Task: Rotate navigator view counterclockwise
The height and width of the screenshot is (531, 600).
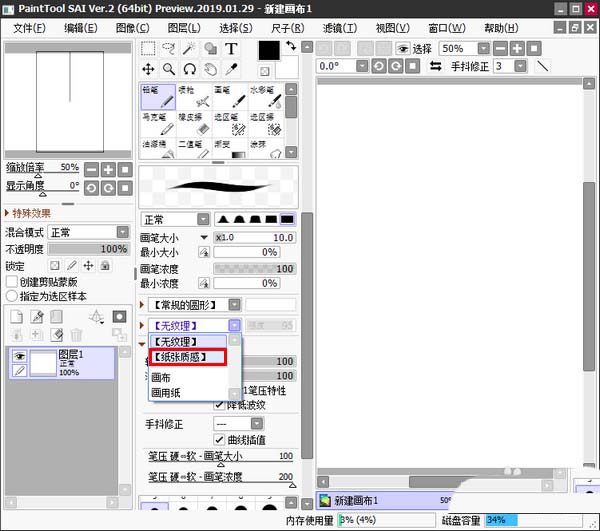Action: click(x=91, y=188)
